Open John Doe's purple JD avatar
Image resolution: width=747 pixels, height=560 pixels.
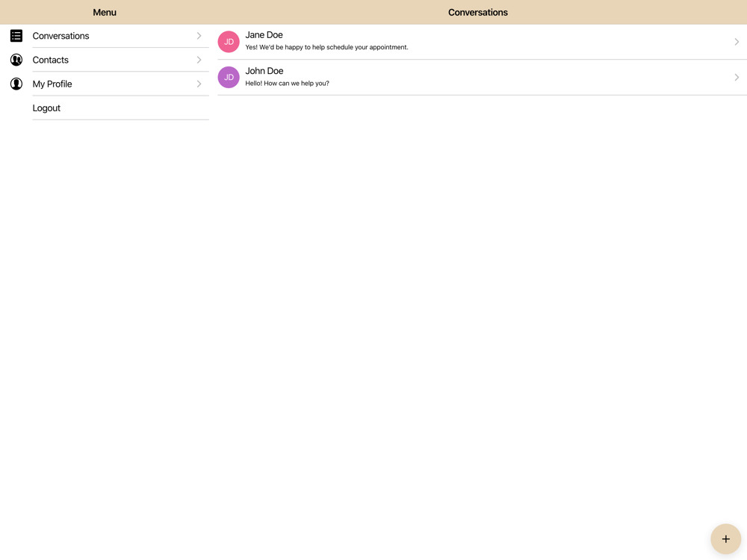click(x=229, y=77)
